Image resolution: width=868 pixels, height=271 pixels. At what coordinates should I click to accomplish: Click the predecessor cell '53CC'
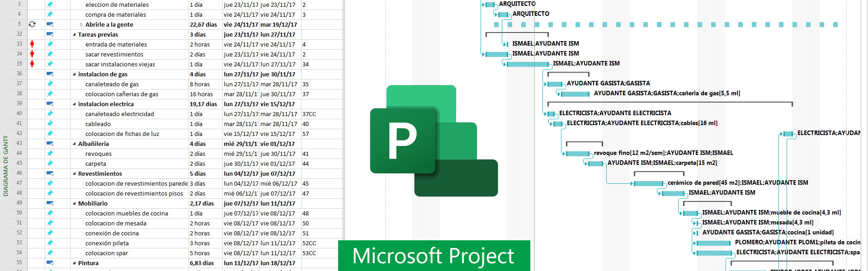[309, 253]
